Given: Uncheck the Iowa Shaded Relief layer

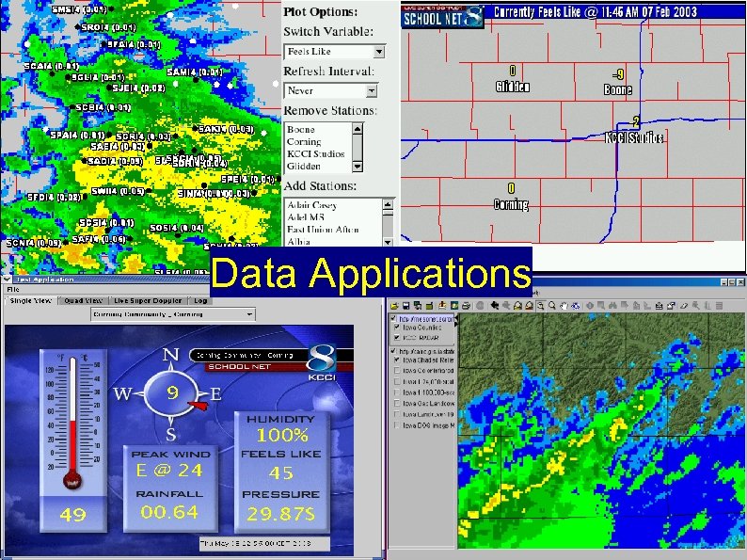Looking at the screenshot, I should (397, 360).
